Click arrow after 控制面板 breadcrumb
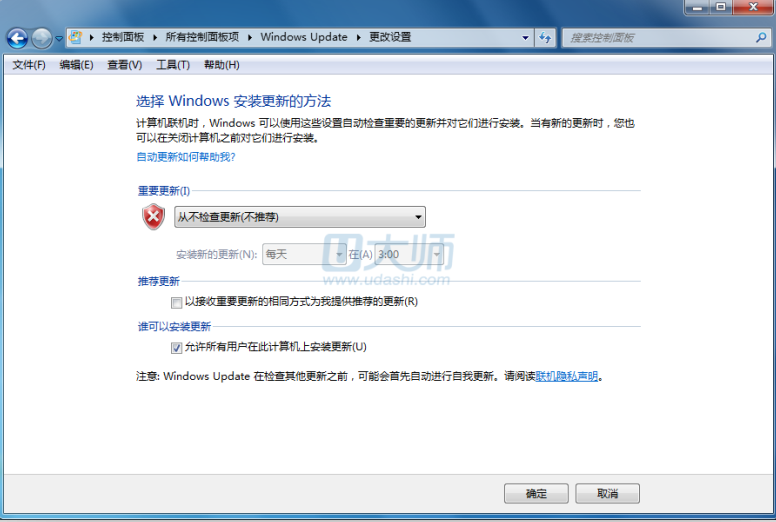The height and width of the screenshot is (522, 776). pyautogui.click(x=154, y=38)
